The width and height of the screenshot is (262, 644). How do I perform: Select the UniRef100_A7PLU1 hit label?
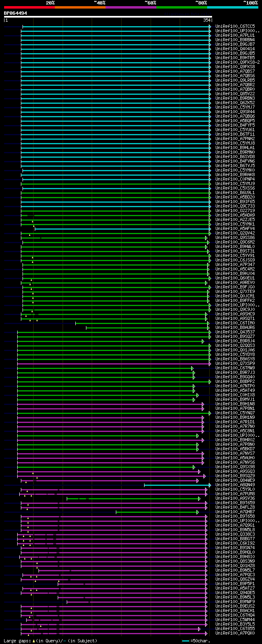click(x=235, y=35)
